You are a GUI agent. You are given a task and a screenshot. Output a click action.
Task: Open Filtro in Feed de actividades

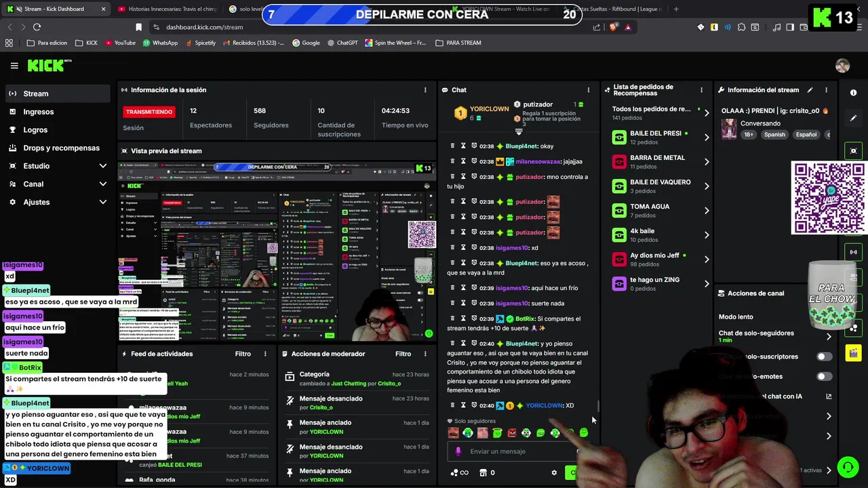(x=243, y=354)
